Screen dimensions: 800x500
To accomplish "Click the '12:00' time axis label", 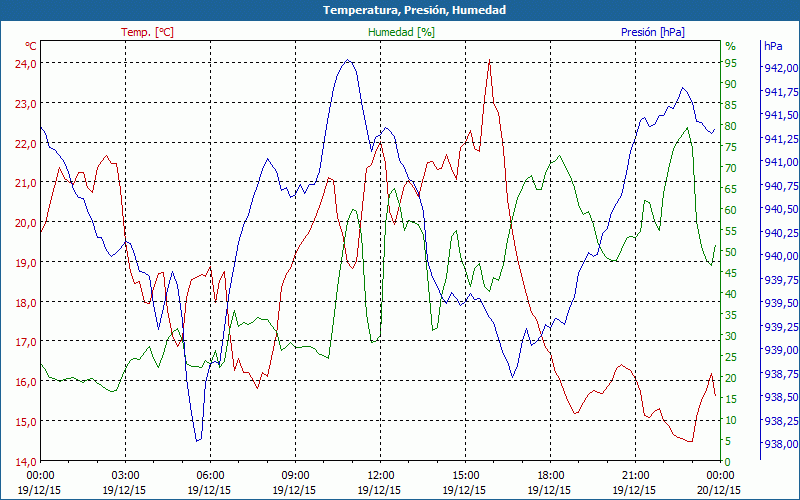I will coord(380,476).
